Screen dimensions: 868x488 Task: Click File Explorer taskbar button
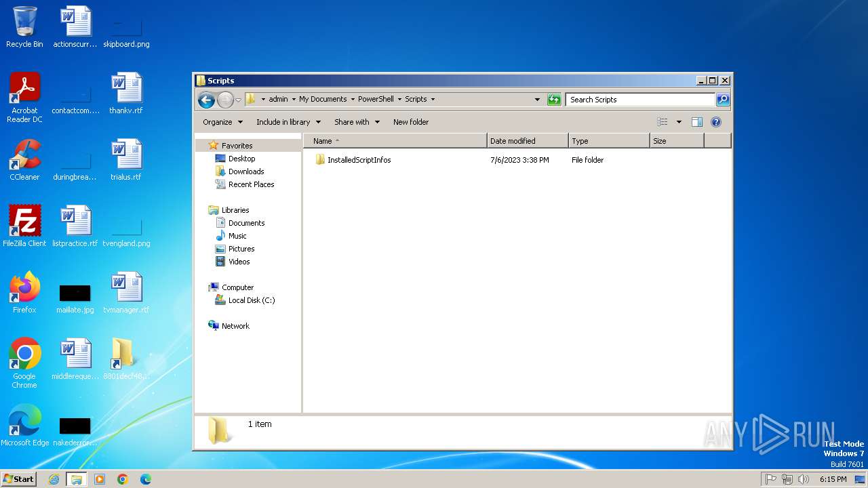77,479
